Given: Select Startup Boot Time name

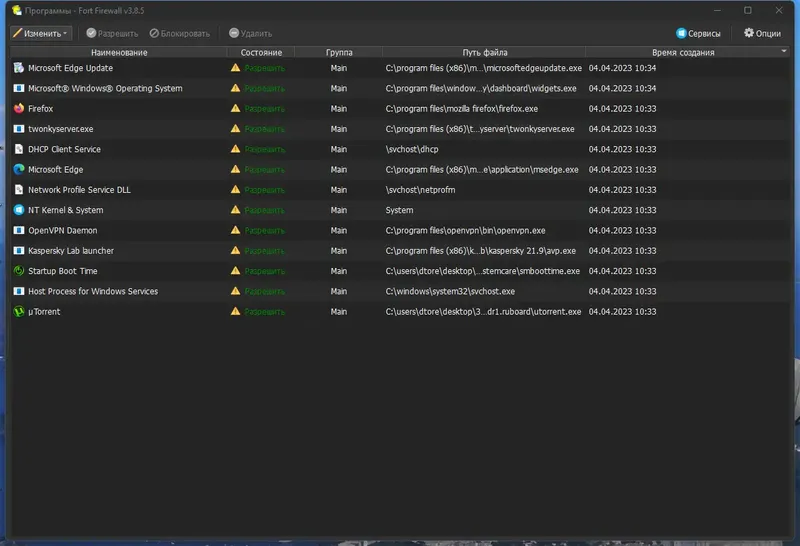Looking at the screenshot, I should (62, 271).
